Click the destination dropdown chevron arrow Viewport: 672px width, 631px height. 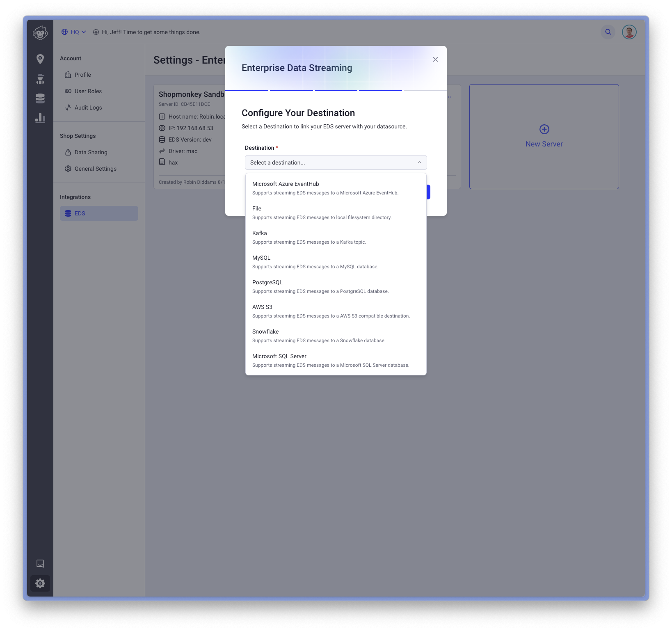coord(419,162)
